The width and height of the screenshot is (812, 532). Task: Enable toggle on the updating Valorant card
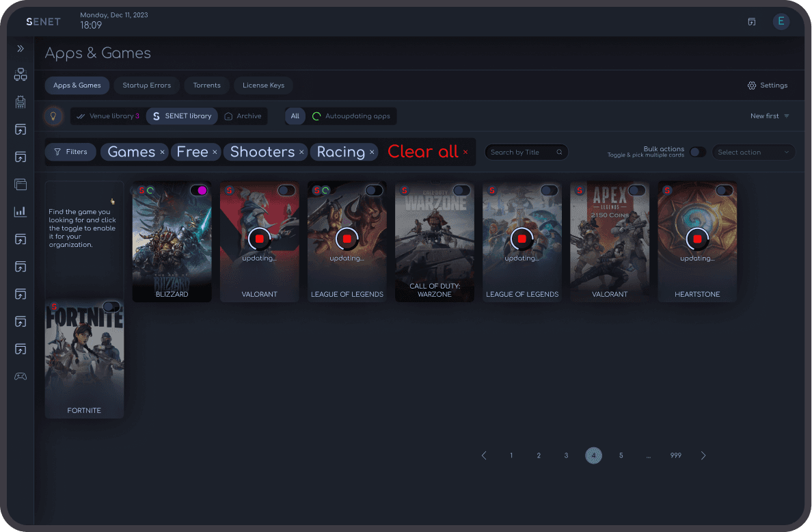click(x=286, y=190)
